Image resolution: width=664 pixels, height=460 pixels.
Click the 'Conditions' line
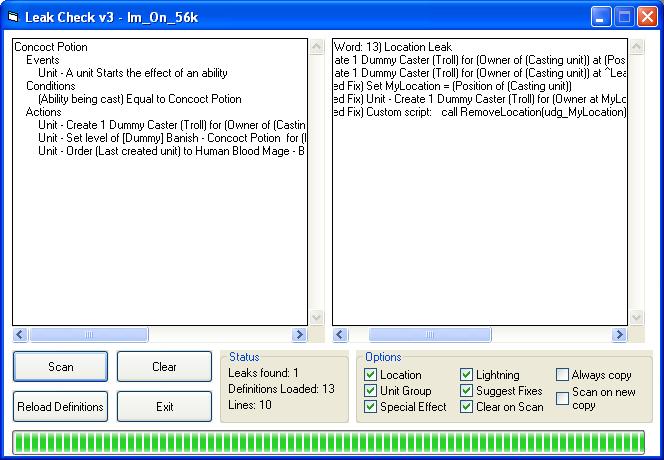50,86
